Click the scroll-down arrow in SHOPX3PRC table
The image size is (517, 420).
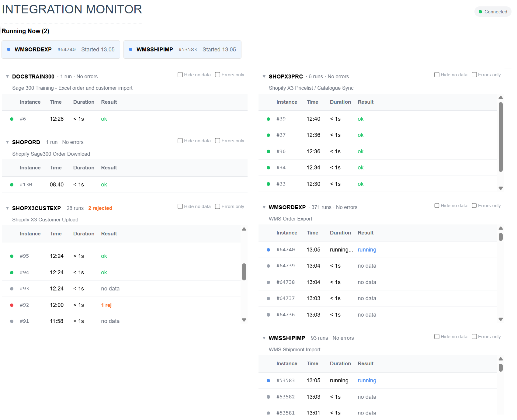(501, 188)
